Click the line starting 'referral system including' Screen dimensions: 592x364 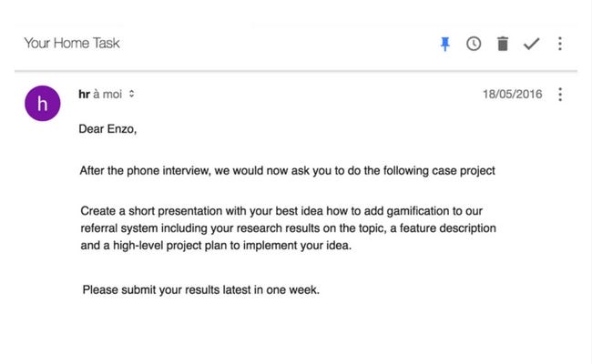coord(288,228)
